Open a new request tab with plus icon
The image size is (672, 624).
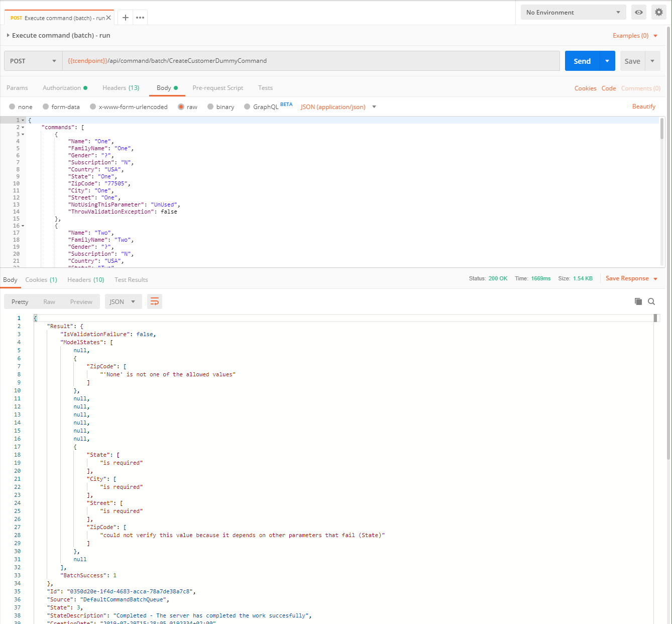(126, 18)
